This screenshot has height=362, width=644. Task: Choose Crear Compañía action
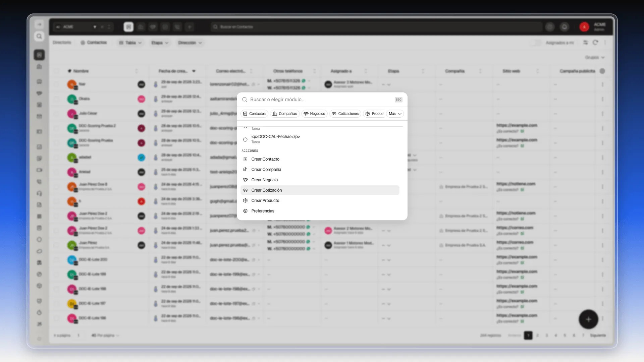[x=320, y=170]
